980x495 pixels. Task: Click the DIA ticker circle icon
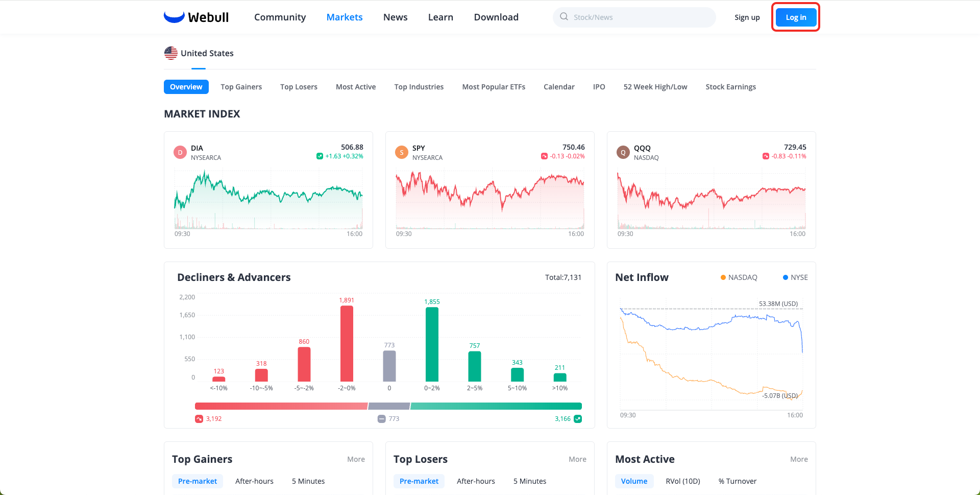pos(180,152)
